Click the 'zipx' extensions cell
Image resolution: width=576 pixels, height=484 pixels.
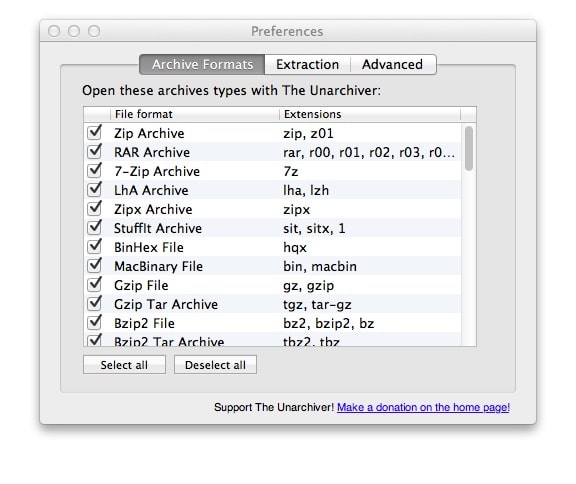[x=296, y=210]
